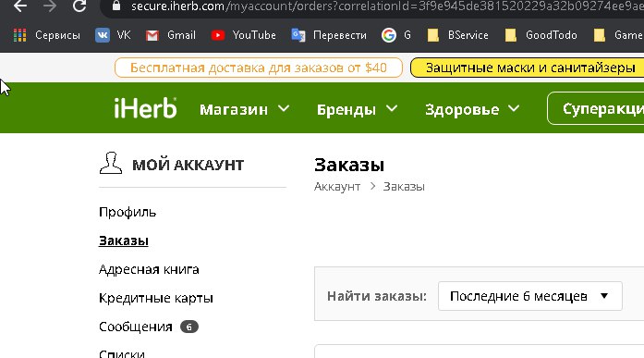Expand the Бренды menu

(357, 109)
